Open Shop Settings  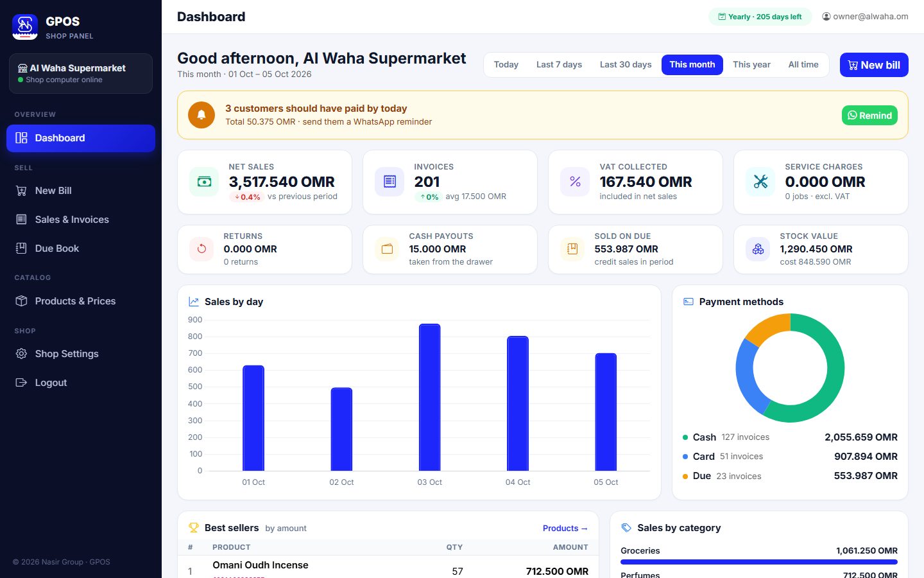point(81,354)
